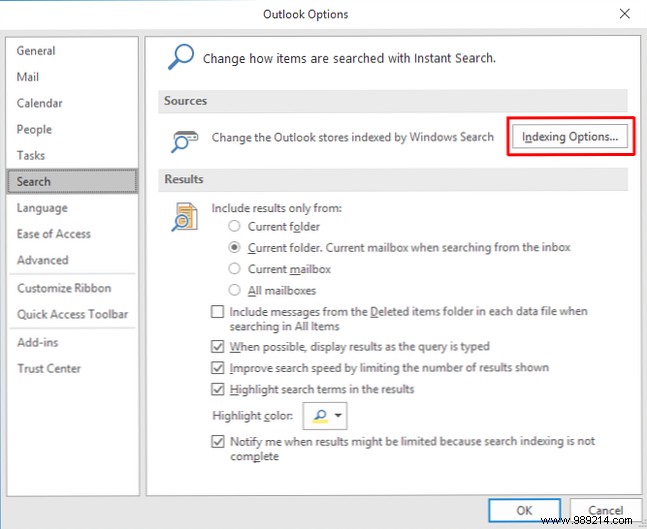Open Quick Access Toolbar settings
The image size is (647, 529).
73,314
